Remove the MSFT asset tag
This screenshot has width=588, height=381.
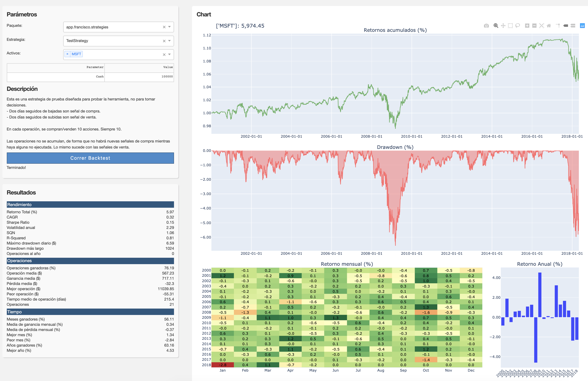click(x=67, y=54)
